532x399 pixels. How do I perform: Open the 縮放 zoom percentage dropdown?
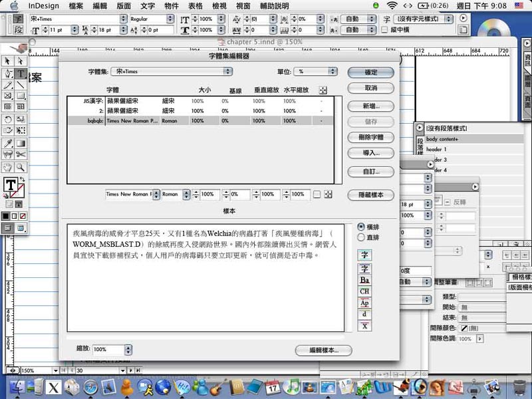point(108,349)
